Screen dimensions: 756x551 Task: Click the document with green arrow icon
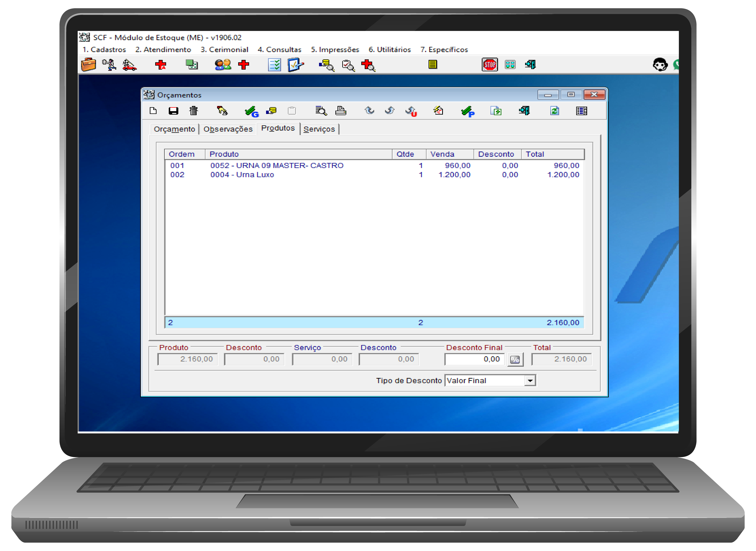click(x=496, y=111)
